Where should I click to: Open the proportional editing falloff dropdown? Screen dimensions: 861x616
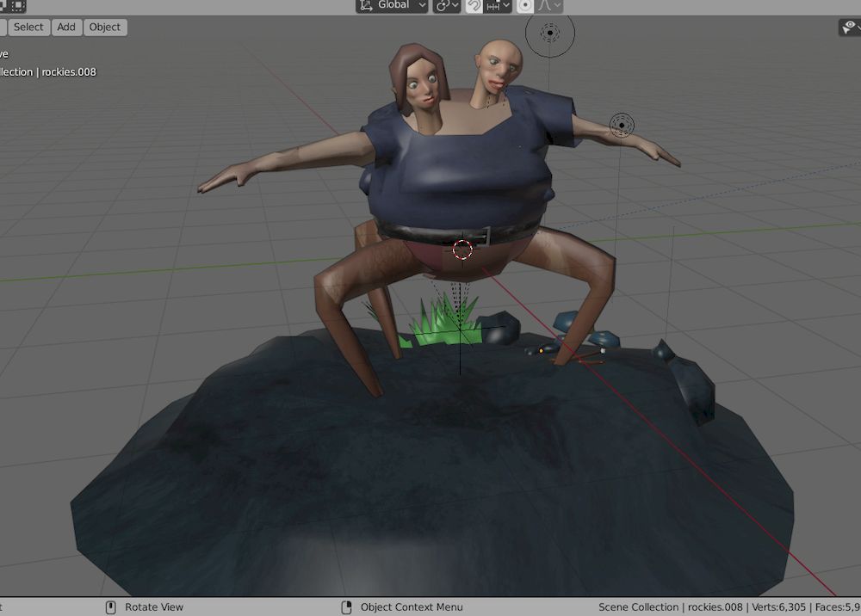pos(550,5)
